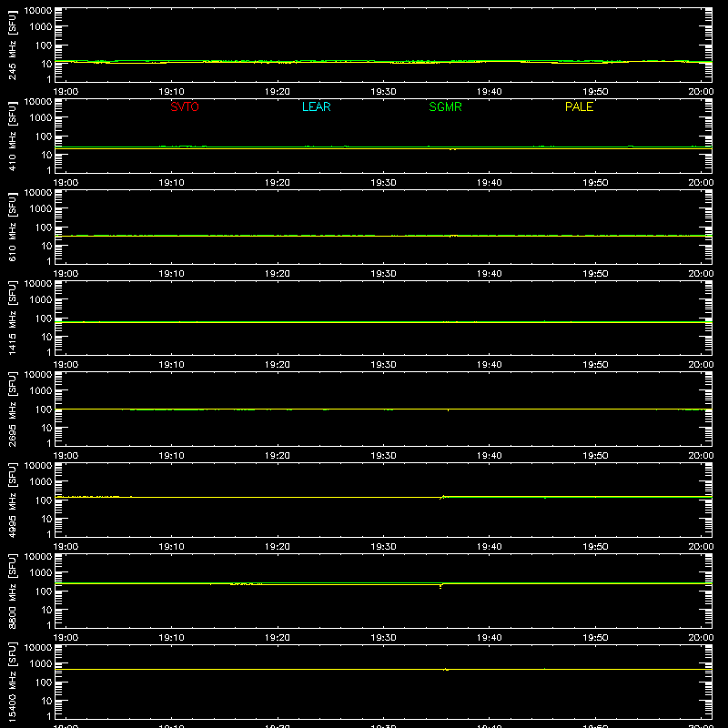Click the 1000 y-axis value of 15400 MHz plot
The width and height of the screenshot is (728, 728).
(41, 664)
